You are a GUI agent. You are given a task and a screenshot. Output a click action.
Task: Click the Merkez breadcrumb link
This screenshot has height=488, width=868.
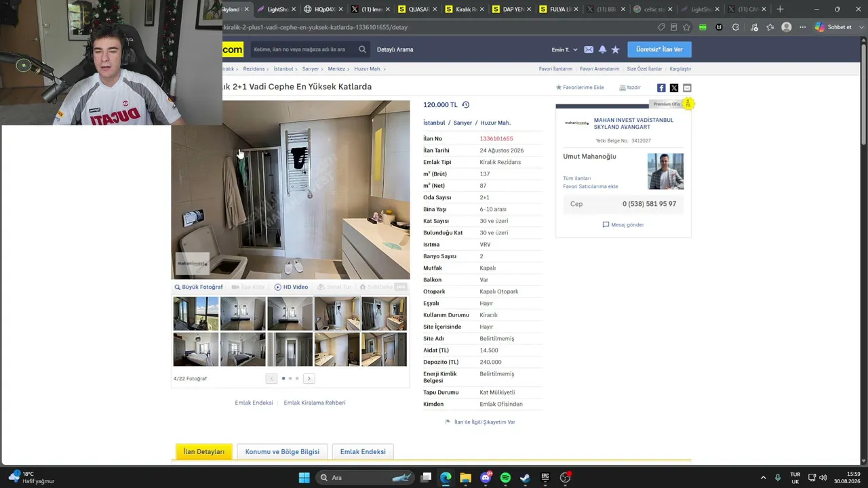(x=336, y=69)
